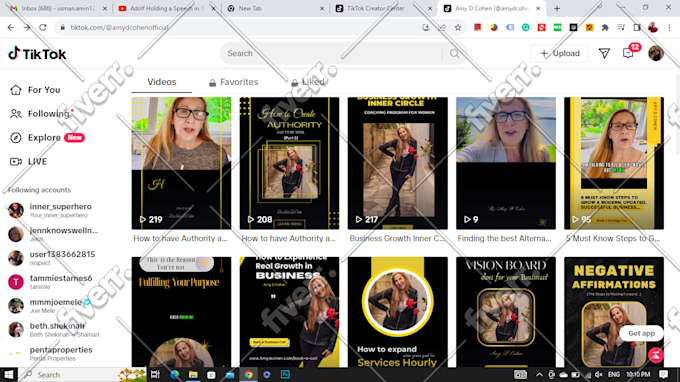Click the browser forward arrow
This screenshot has width=680, height=382.
pos(27,27)
